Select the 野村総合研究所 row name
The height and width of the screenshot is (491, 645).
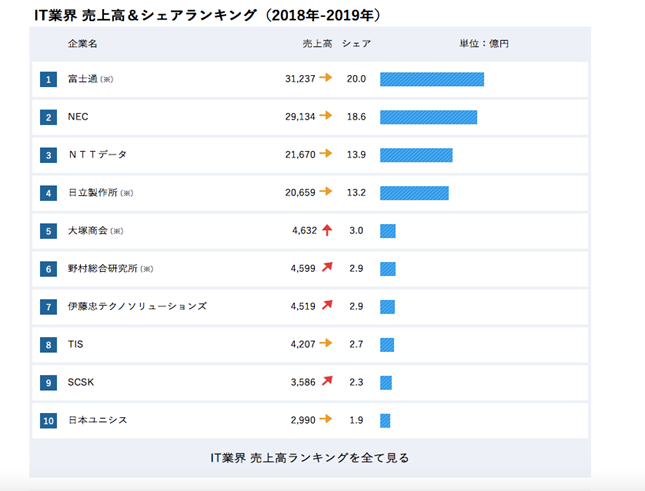pyautogui.click(x=103, y=268)
